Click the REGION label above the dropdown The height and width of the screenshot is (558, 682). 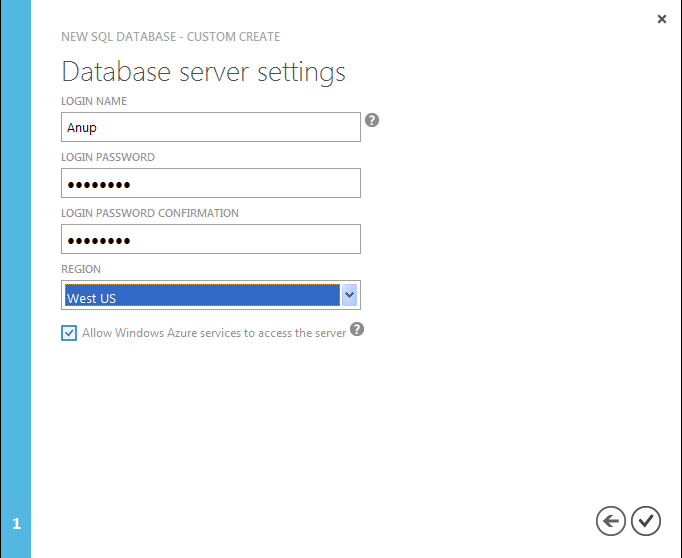click(81, 269)
